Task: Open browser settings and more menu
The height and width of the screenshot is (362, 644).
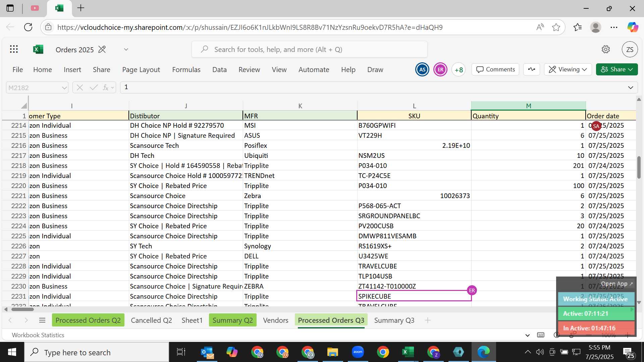Action: pyautogui.click(x=614, y=27)
